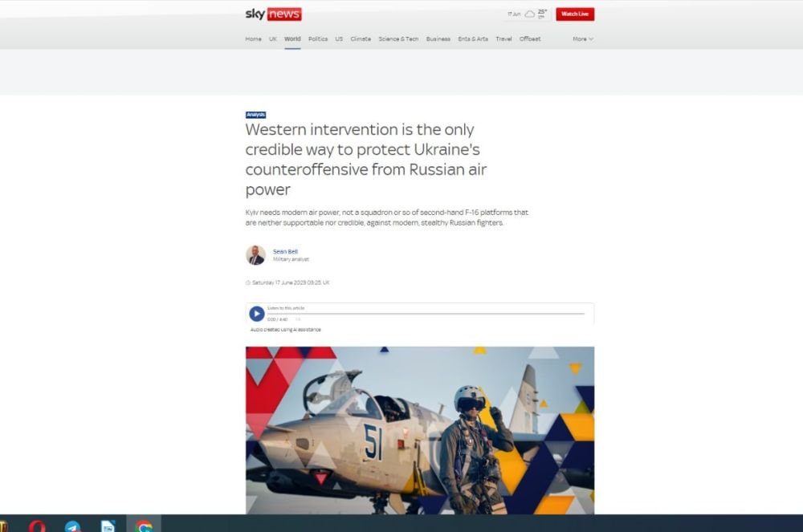Click the Analysis label above the headline
This screenshot has height=532, width=803.
coord(255,114)
